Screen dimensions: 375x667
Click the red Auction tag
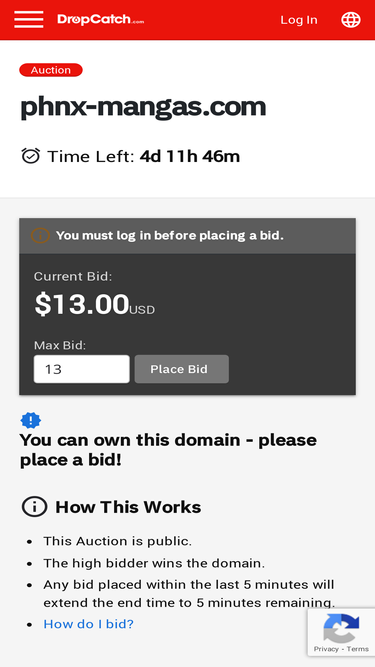point(51,70)
